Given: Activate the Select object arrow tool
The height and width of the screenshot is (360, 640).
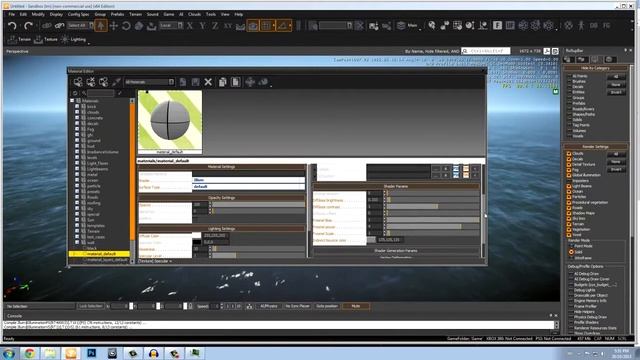Looking at the screenshot, I should [101, 26].
